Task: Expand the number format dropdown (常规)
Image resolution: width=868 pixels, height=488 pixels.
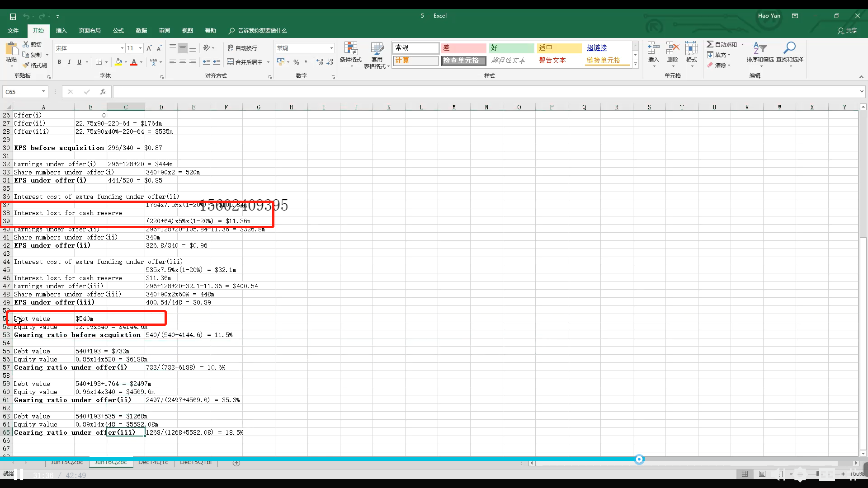Action: point(331,48)
